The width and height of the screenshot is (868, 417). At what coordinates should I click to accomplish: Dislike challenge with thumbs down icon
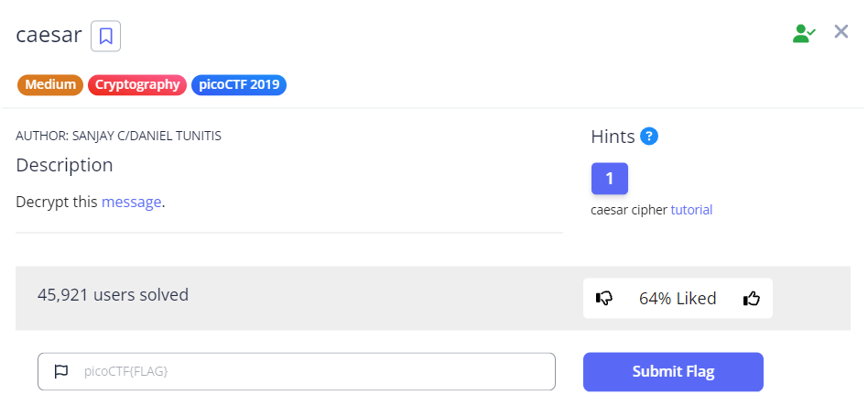click(x=604, y=298)
